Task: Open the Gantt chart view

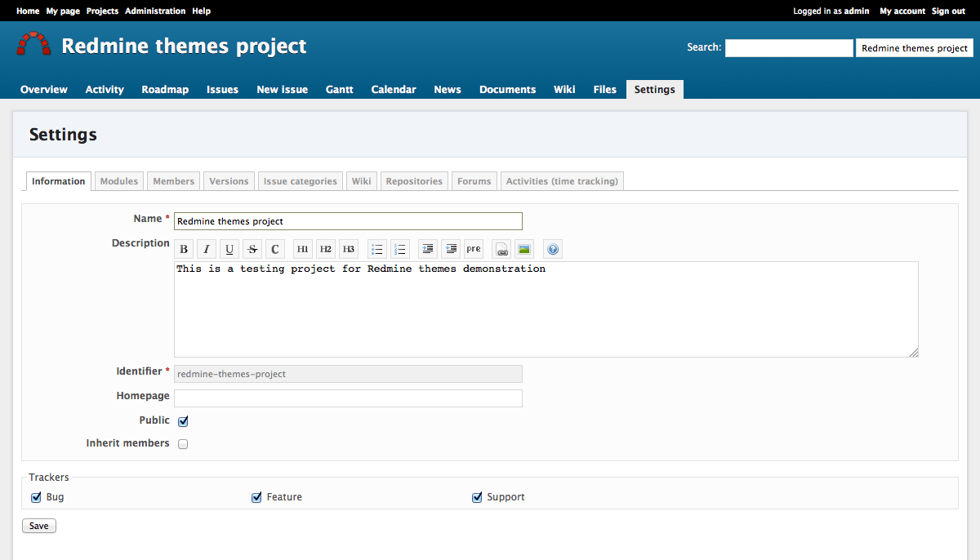Action: [x=340, y=90]
